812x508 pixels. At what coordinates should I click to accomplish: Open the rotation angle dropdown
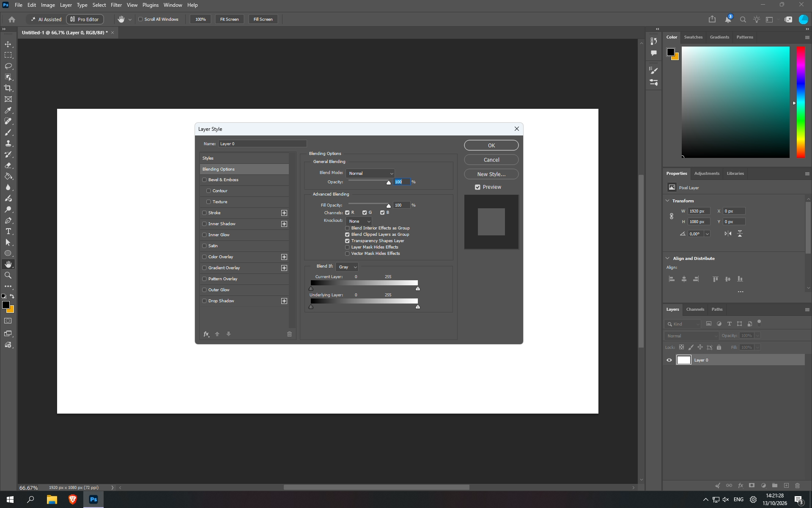pos(707,234)
